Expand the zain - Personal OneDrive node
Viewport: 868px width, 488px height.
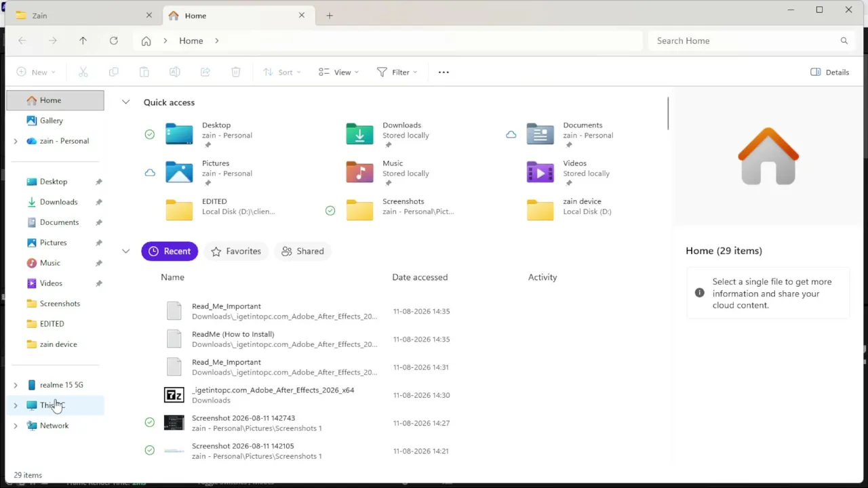(16, 141)
